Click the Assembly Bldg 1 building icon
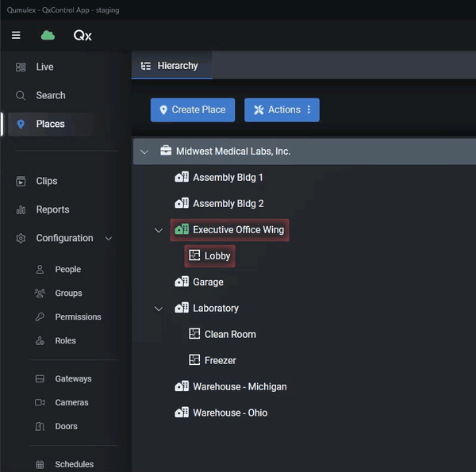Viewport: 476px width, 472px height. pos(182,177)
